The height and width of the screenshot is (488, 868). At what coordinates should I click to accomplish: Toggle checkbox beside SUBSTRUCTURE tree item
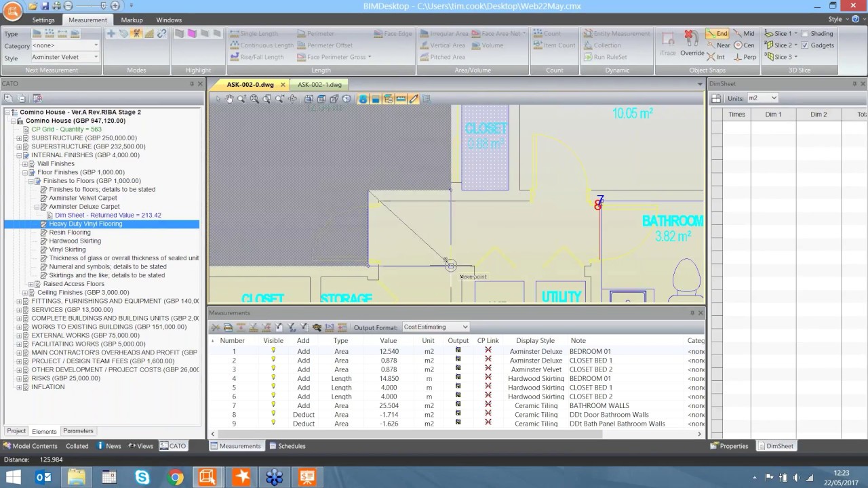(x=26, y=138)
